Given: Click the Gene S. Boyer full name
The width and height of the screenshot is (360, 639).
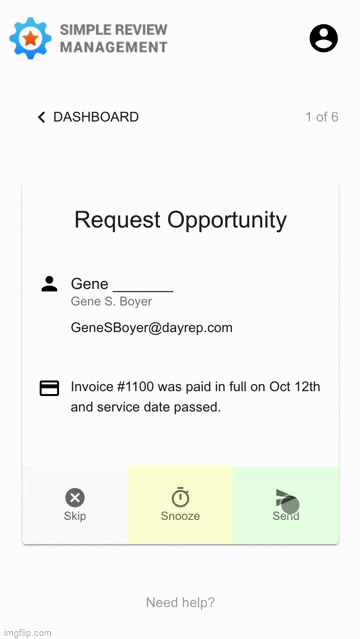Looking at the screenshot, I should [x=111, y=302].
